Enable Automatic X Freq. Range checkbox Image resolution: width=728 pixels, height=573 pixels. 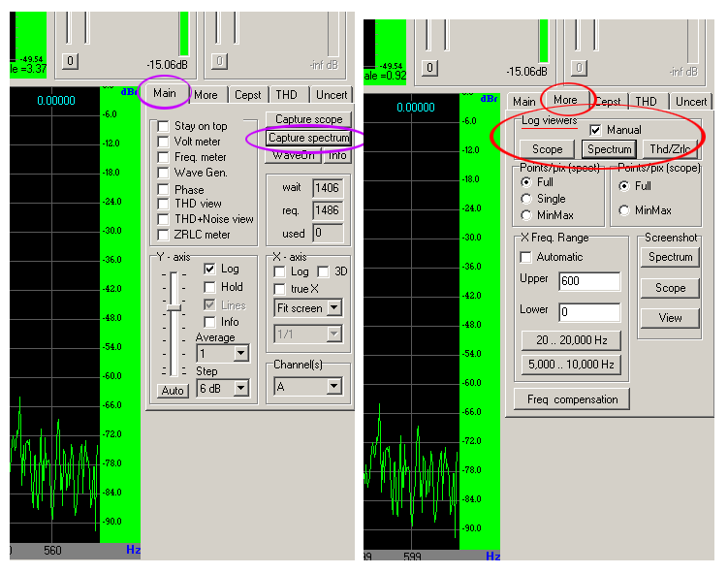[x=525, y=257]
